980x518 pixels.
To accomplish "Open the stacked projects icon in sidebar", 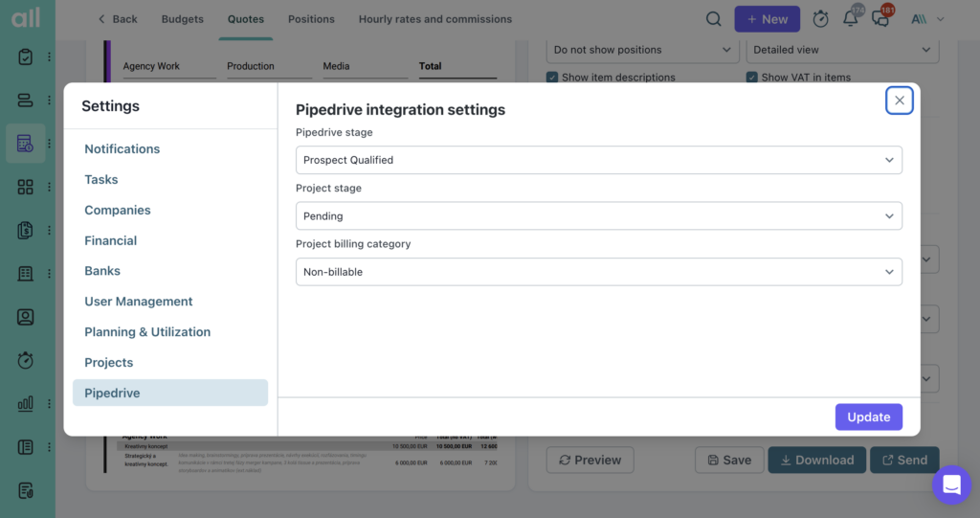I will click(x=25, y=101).
